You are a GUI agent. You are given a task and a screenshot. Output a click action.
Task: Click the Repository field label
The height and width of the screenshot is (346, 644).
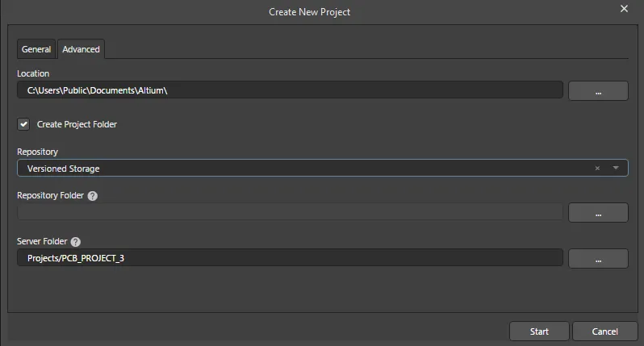tap(37, 151)
